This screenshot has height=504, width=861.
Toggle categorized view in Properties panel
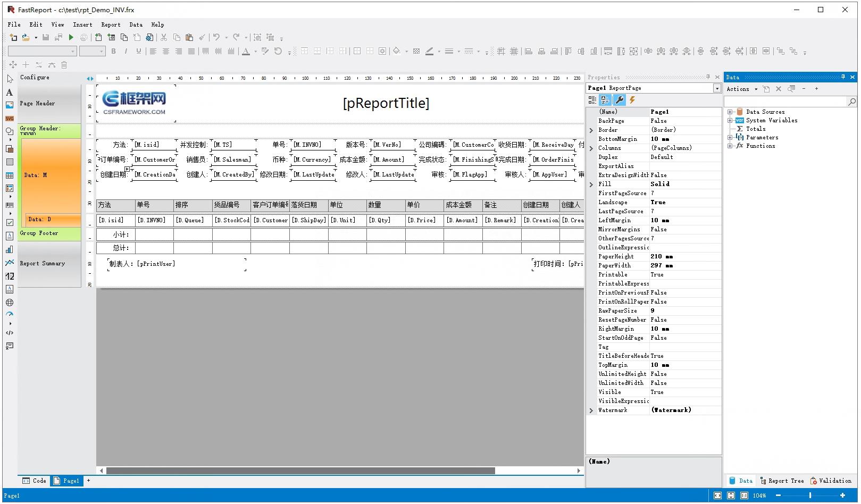[592, 100]
